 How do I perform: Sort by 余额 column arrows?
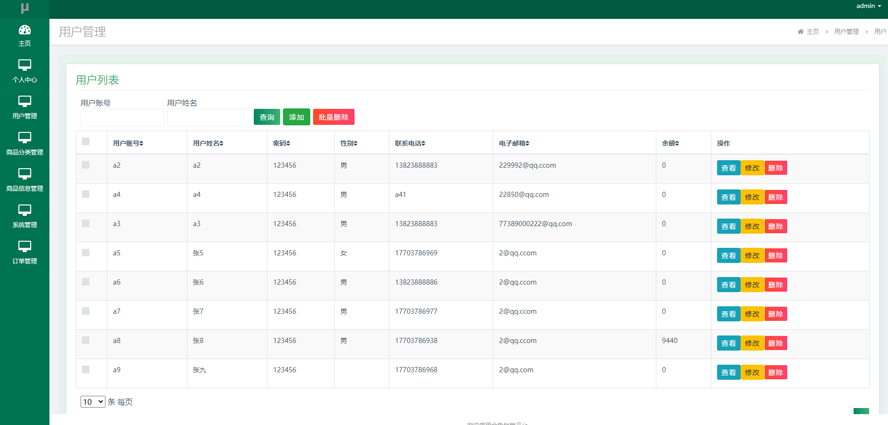tap(677, 143)
